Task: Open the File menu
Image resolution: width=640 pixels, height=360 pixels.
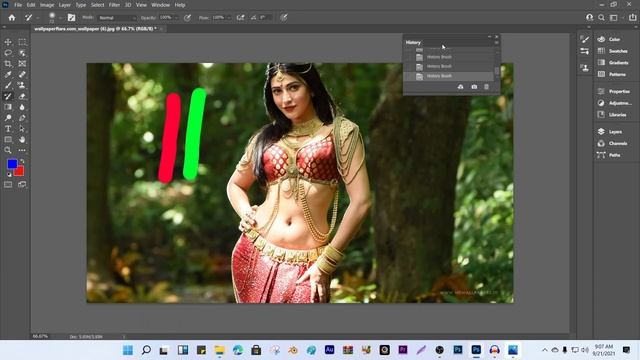Action: point(18,5)
